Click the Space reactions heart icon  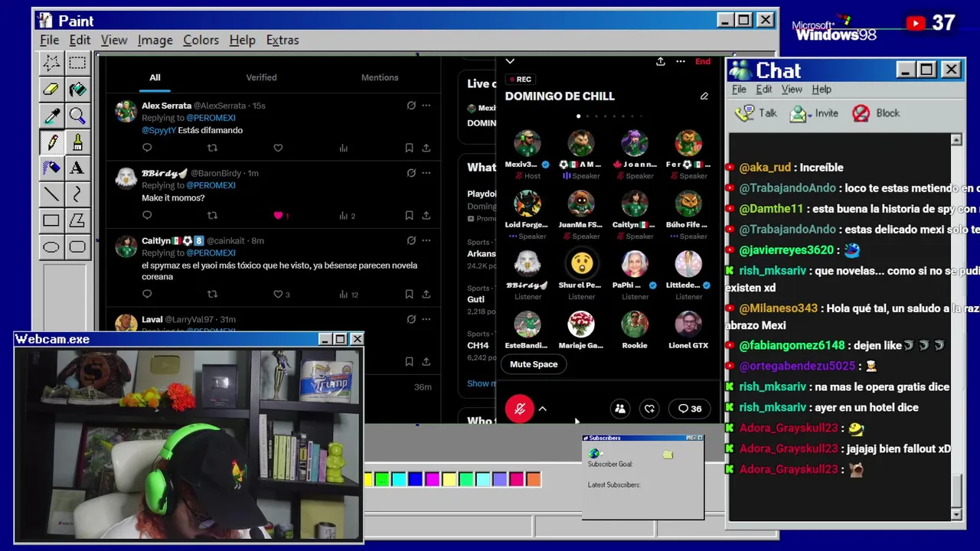(649, 409)
